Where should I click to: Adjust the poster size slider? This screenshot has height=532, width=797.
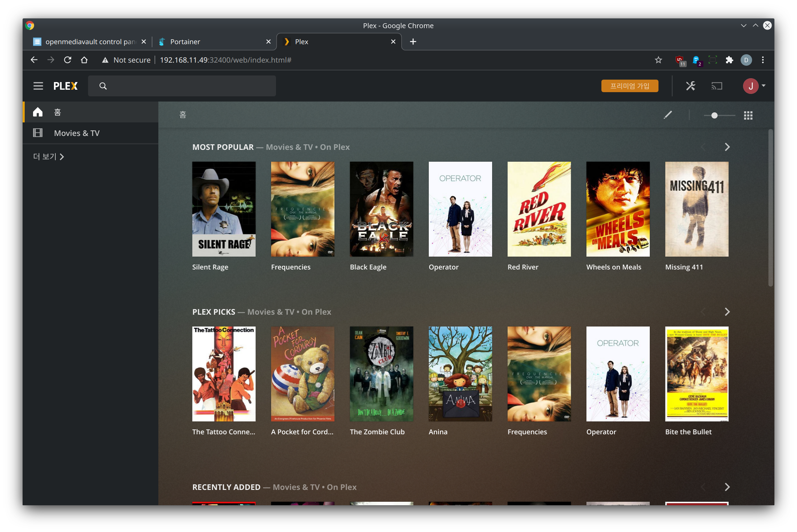coord(715,115)
